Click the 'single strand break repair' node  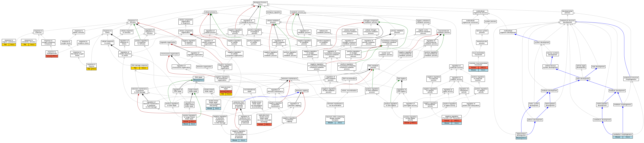click(x=193, y=90)
